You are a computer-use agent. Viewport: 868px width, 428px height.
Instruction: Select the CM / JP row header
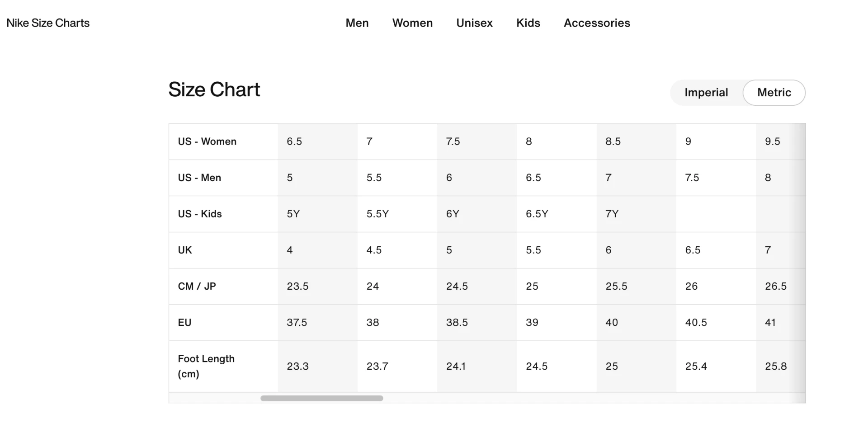(x=223, y=286)
